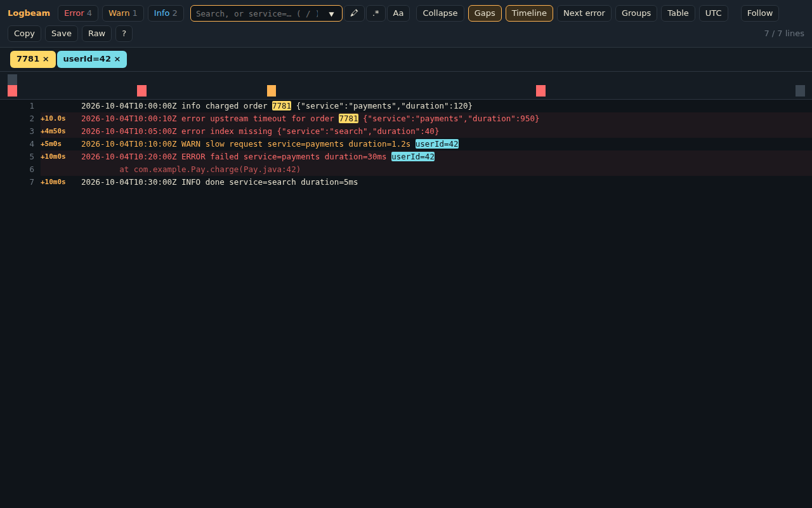The image size is (812, 508).
Task: Filter by Info level
Action: click(x=166, y=13)
